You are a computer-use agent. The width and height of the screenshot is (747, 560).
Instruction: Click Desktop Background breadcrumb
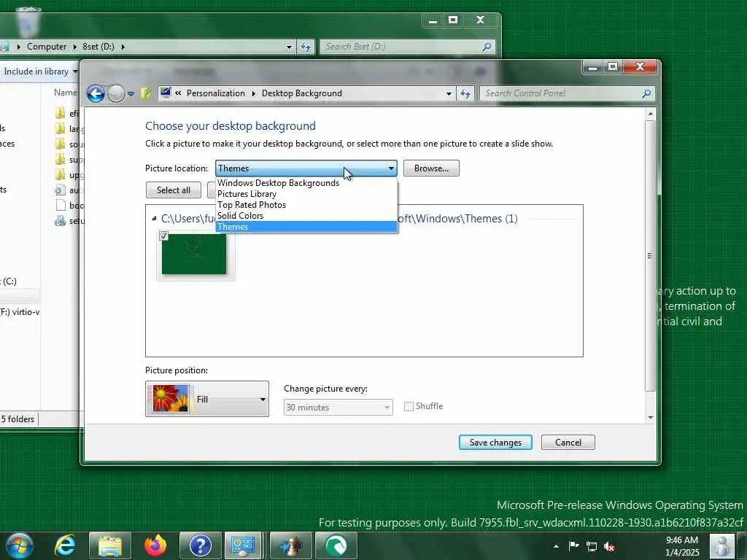301,93
